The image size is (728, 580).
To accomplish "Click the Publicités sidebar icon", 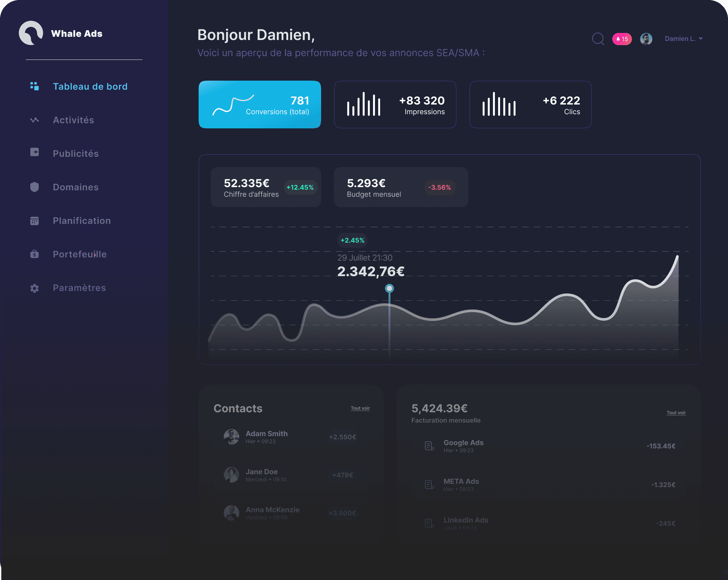I will pyautogui.click(x=34, y=152).
